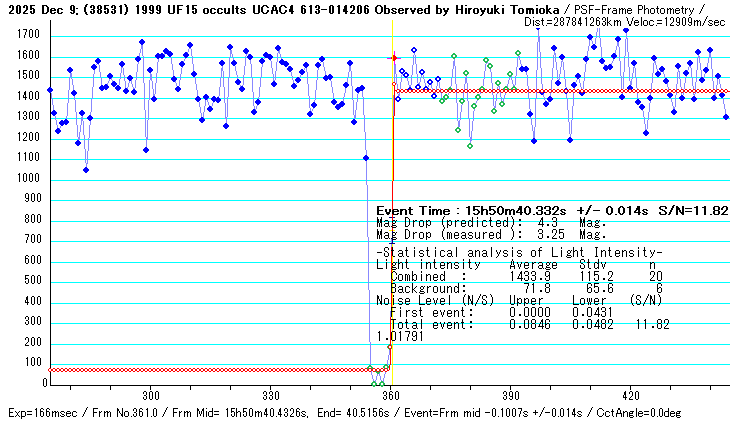Click the Combined average value 1433.9
The image size is (740, 425).
point(530,276)
